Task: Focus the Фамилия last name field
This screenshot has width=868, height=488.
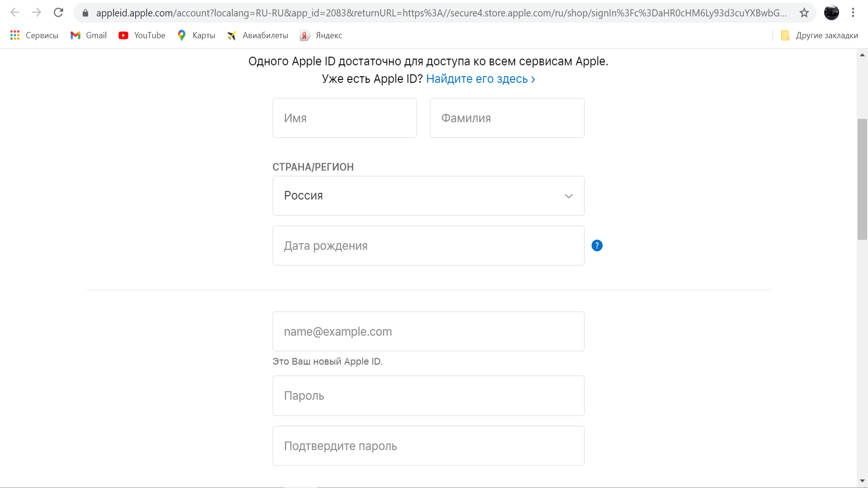Action: (507, 118)
